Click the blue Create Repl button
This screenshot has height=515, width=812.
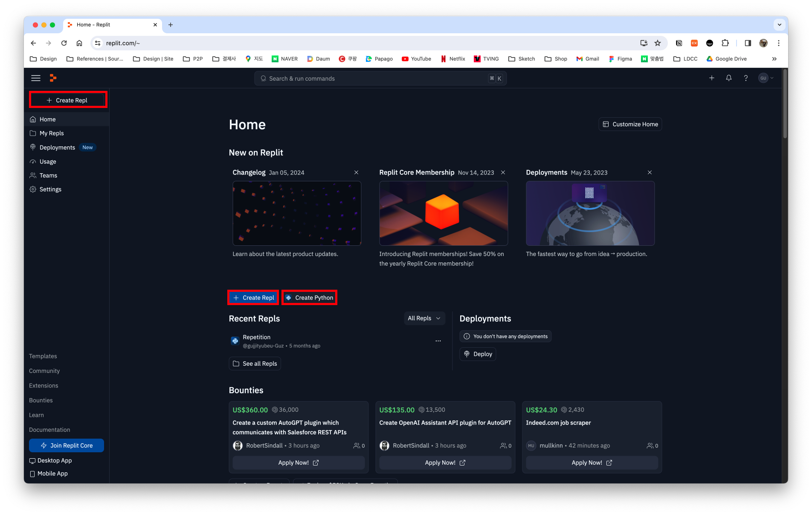253,298
